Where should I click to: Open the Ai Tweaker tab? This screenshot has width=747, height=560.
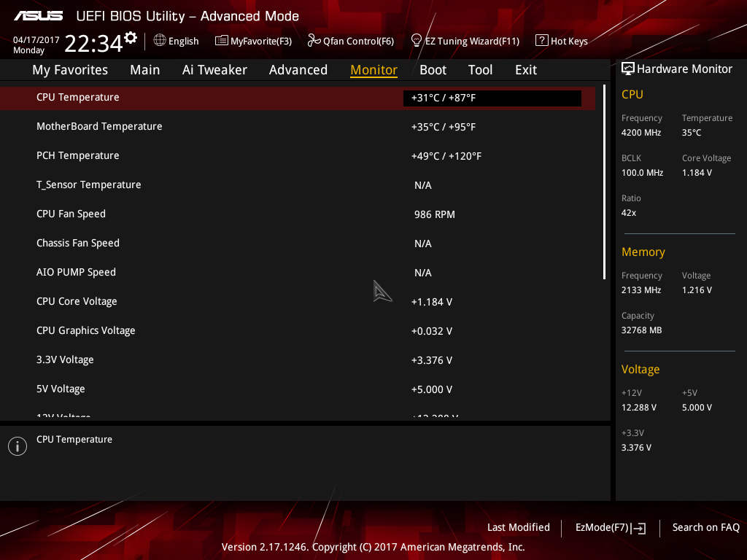coord(214,70)
